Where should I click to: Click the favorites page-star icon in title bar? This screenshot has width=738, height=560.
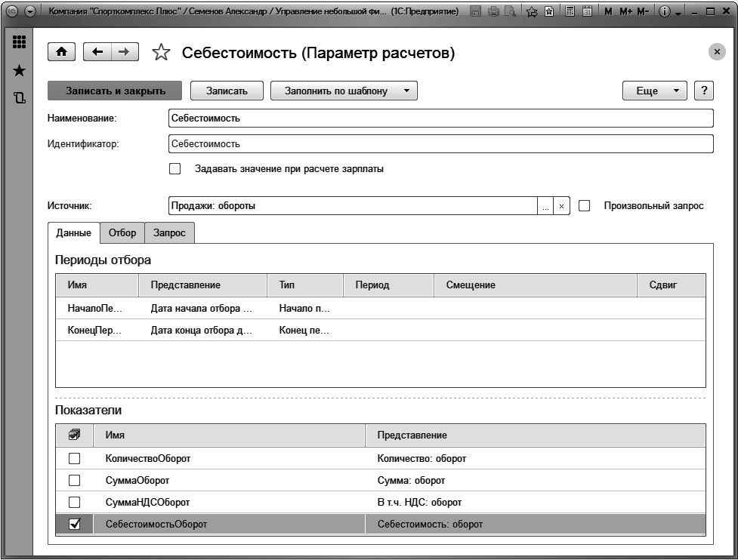549,11
